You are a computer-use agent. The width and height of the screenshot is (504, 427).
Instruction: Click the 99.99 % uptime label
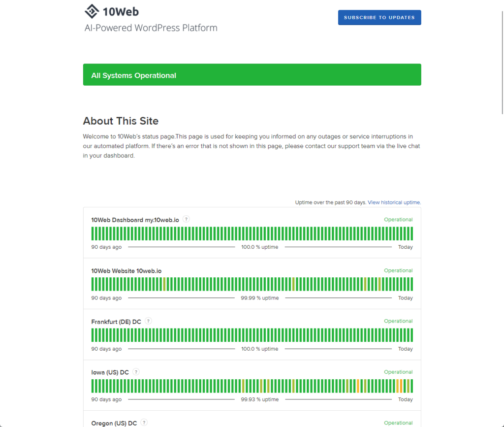click(x=260, y=298)
